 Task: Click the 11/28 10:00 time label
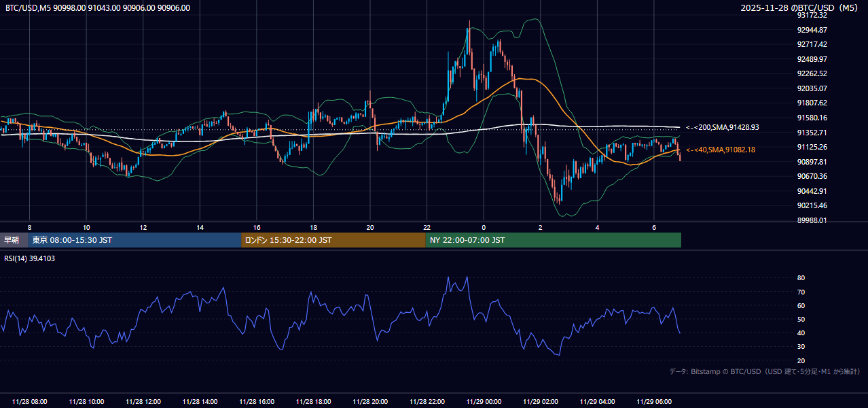86,402
